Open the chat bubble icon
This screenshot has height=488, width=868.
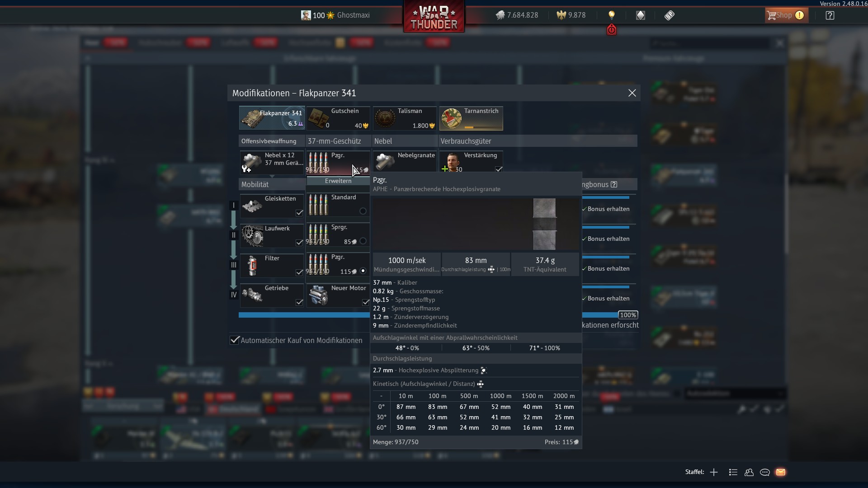[x=765, y=472]
